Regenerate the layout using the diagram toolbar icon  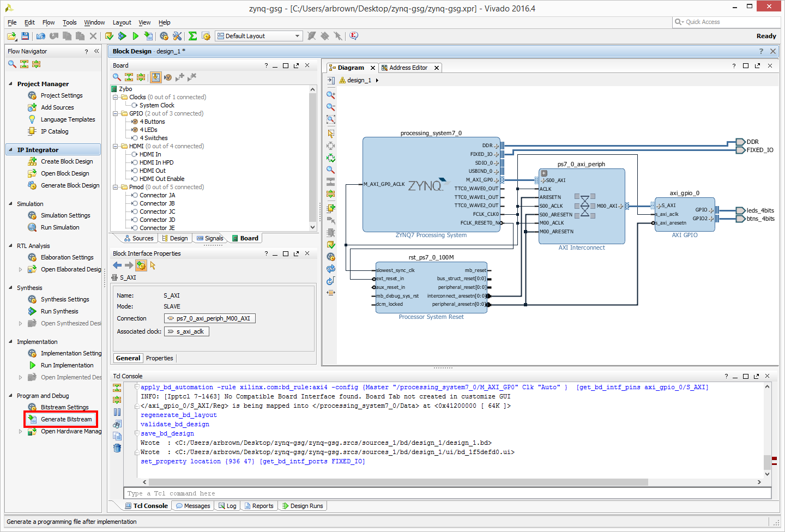330,269
